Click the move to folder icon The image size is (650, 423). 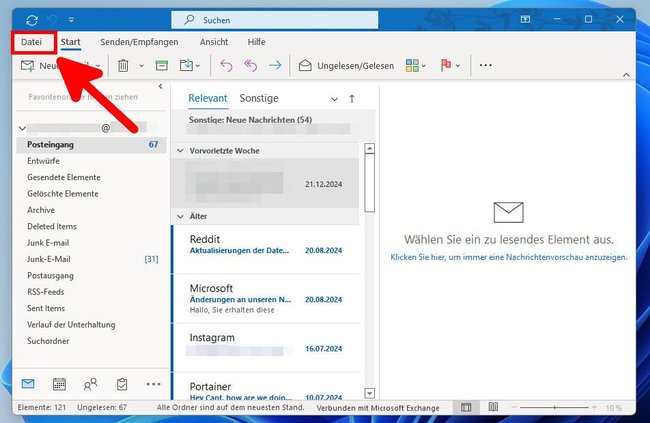pyautogui.click(x=186, y=66)
